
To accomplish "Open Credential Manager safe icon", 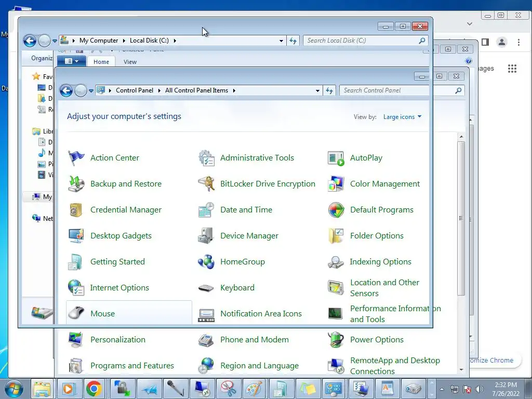I will coord(76,210).
